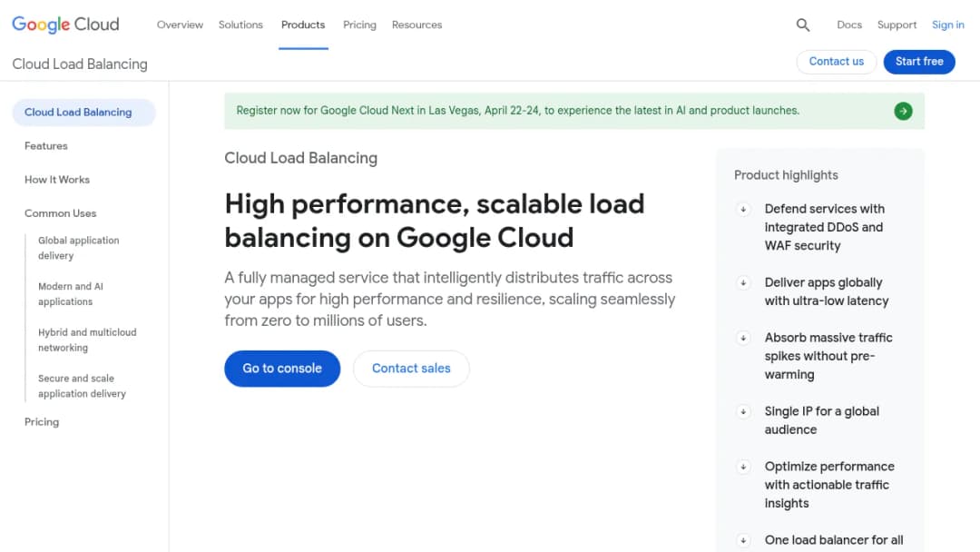980x552 pixels.
Task: Expand the 'One load balancer for all' arrow
Action: (743, 541)
